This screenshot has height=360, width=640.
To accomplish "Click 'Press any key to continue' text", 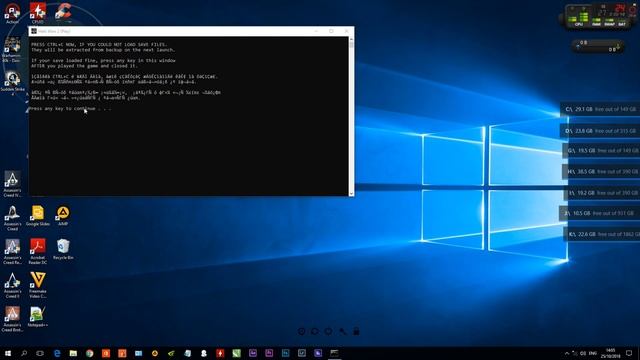I will point(71,109).
